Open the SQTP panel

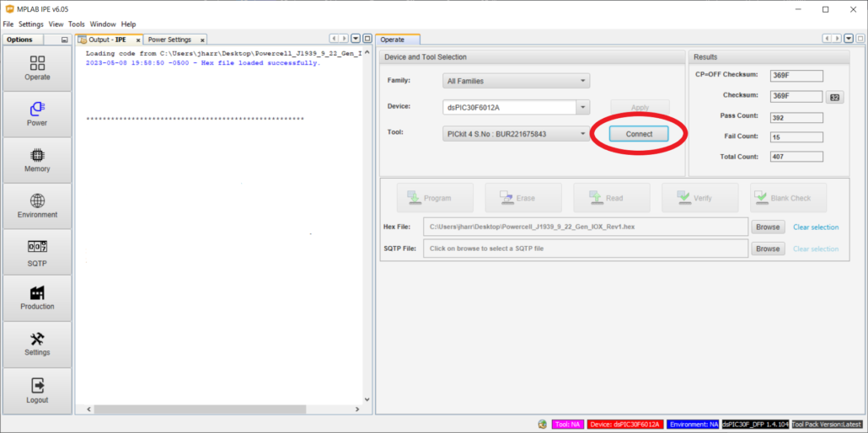(37, 253)
